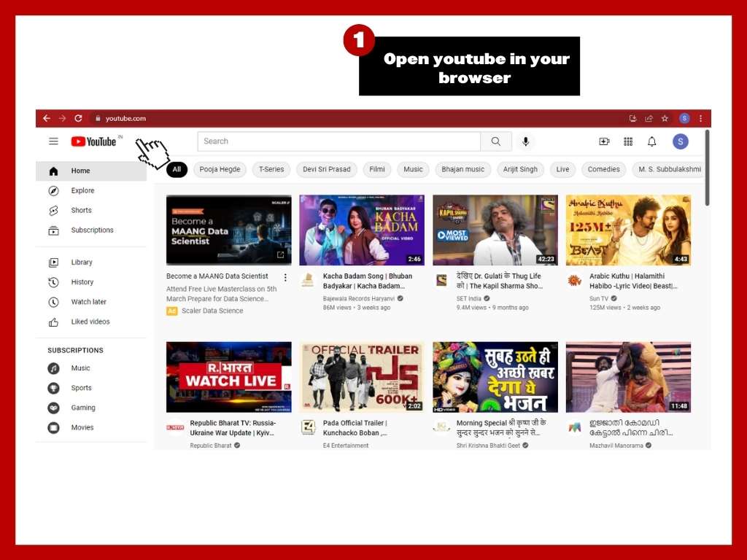Click the share page icon in address bar
Image resolution: width=747 pixels, height=560 pixels.
pyautogui.click(x=649, y=119)
